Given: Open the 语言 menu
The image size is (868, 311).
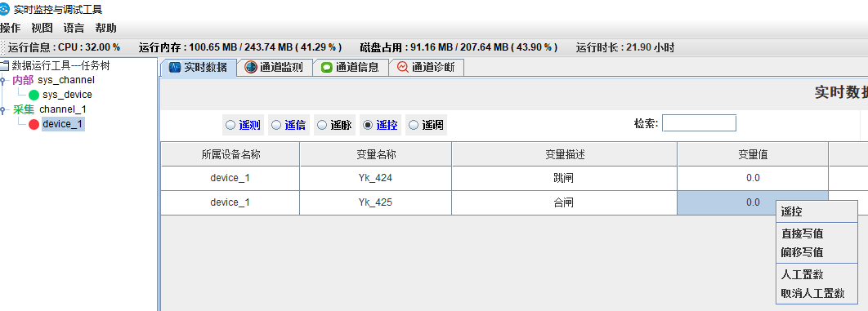Looking at the screenshot, I should pyautogui.click(x=74, y=29).
